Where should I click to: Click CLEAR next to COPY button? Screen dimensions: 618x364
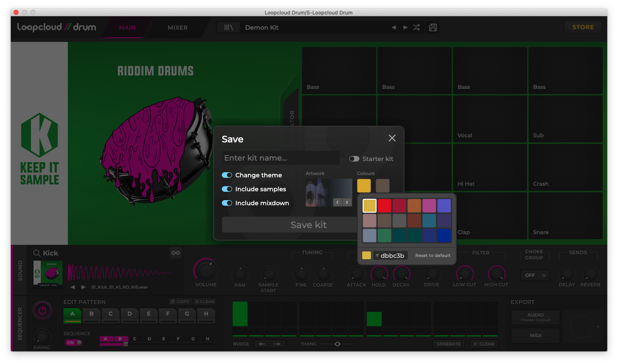coord(205,302)
